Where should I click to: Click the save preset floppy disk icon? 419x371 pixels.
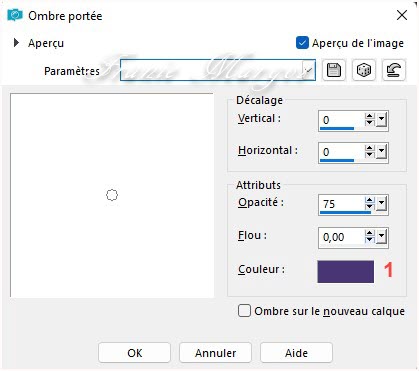click(334, 70)
